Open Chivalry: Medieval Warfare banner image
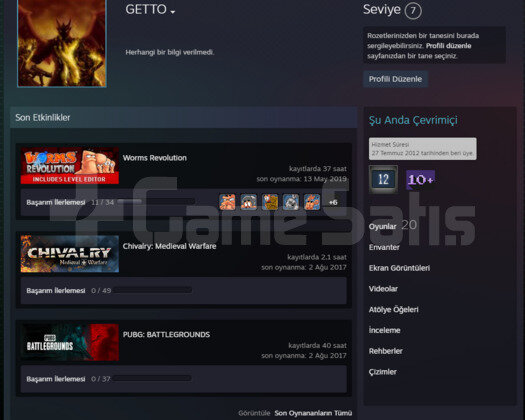525x420 pixels. [70, 254]
